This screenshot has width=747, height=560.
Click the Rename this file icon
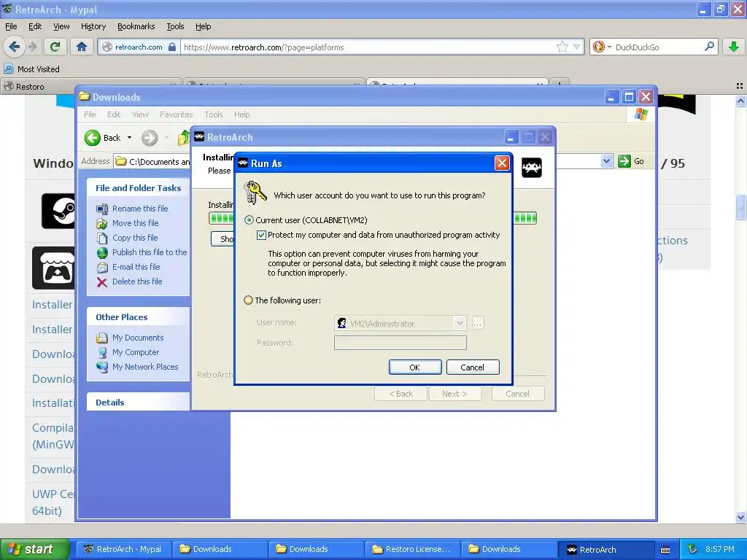point(102,209)
